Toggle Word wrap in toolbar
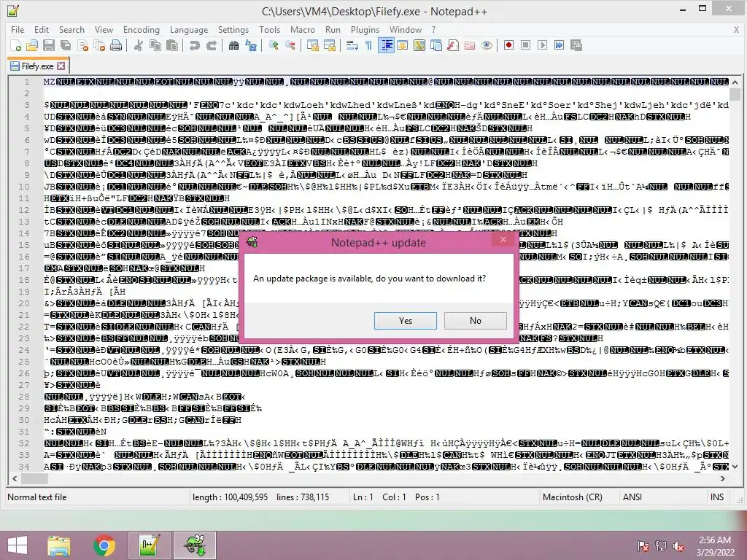Screen dimensions: 747x560 pos(352,45)
